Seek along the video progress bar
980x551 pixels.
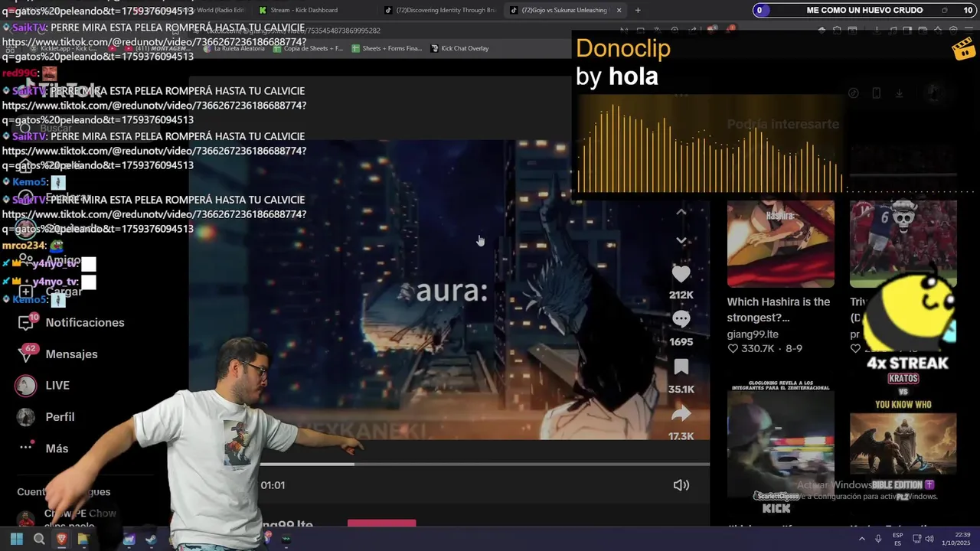tap(485, 464)
